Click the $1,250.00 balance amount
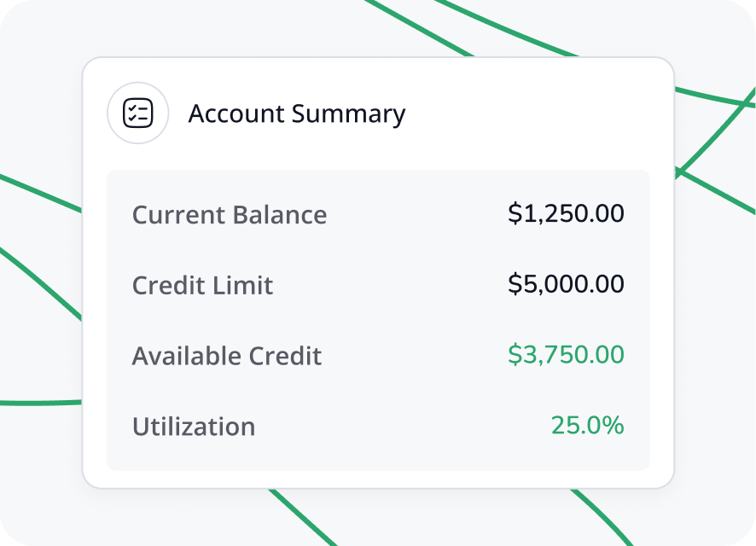Screen dimensions: 756x546 (566, 213)
